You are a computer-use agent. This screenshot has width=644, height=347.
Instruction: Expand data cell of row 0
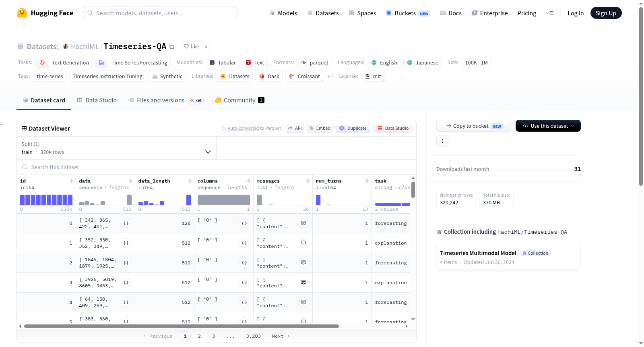[126, 223]
